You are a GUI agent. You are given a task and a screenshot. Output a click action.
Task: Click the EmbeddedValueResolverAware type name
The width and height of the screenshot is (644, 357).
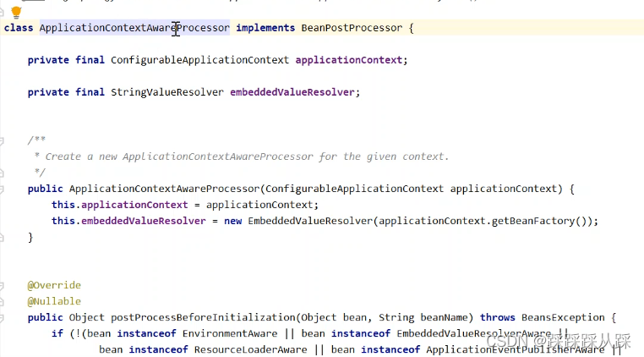pos(474,333)
